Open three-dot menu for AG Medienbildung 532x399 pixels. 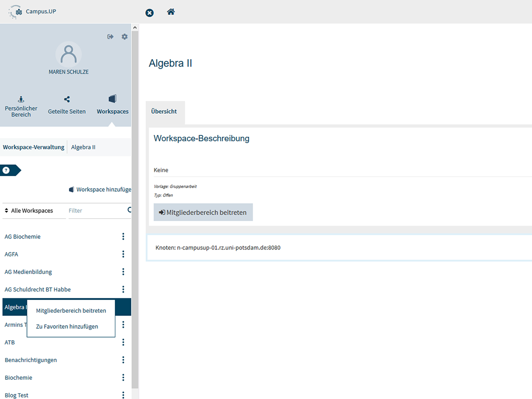[123, 272]
